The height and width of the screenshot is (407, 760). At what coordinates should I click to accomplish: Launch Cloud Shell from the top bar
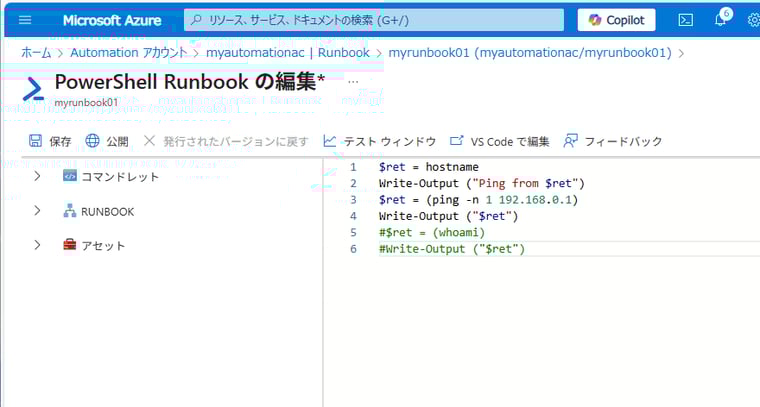pyautogui.click(x=685, y=20)
